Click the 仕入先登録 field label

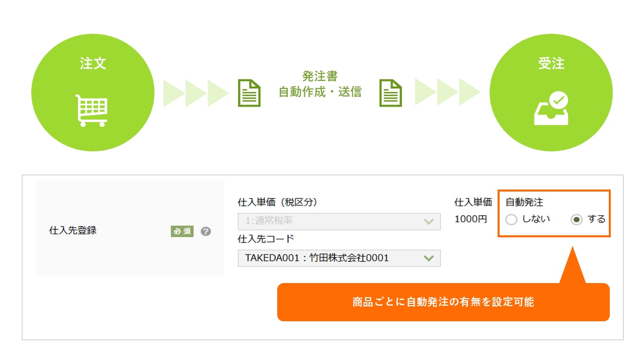[73, 231]
